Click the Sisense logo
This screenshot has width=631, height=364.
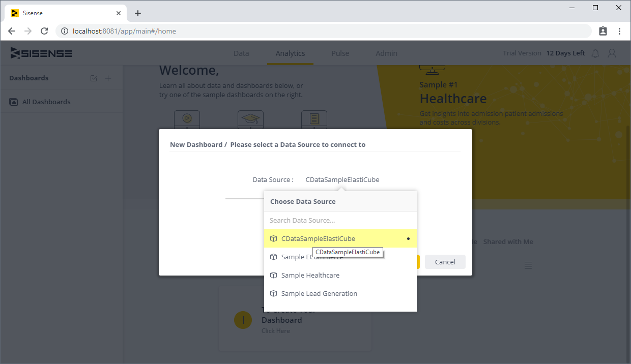coord(41,53)
